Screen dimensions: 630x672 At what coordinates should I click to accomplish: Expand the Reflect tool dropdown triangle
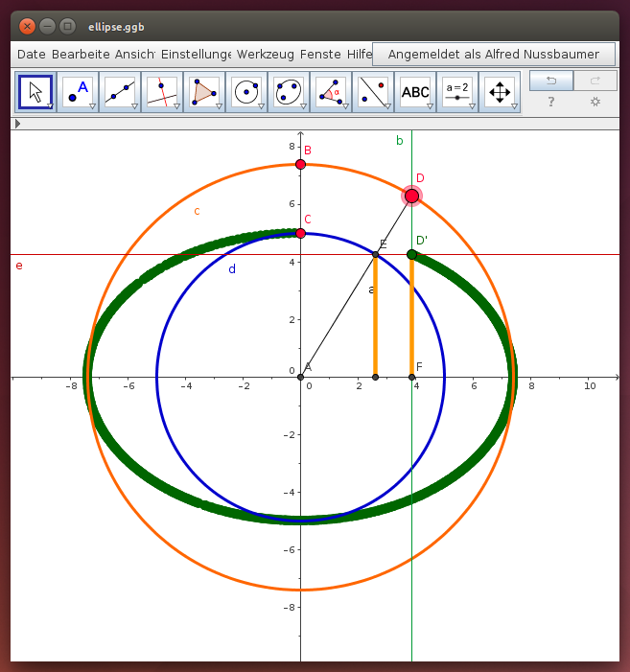coord(387,106)
